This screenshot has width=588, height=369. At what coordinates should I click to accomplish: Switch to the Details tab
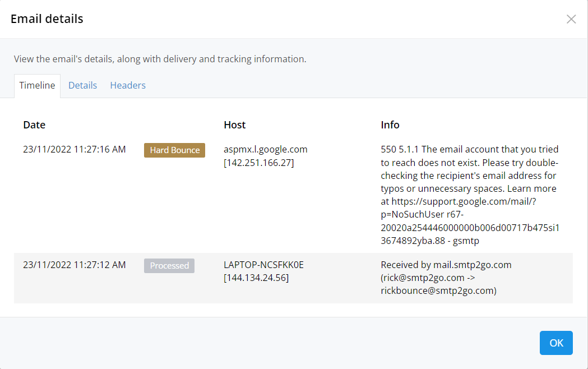(82, 85)
